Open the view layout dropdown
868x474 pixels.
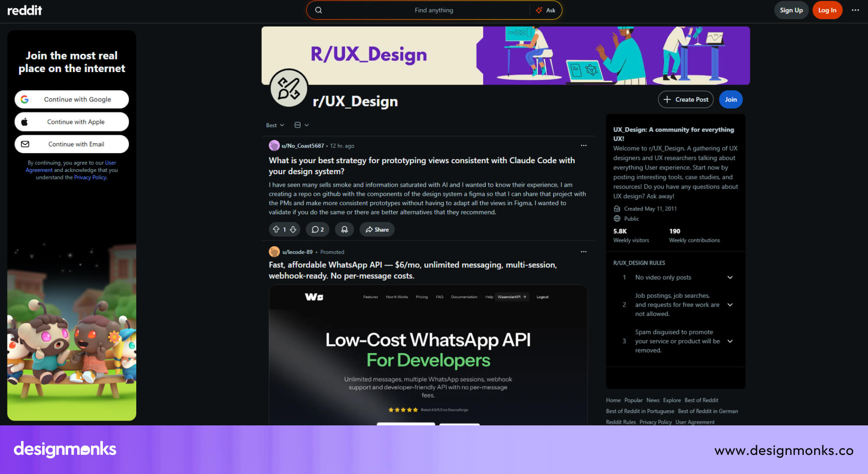302,125
